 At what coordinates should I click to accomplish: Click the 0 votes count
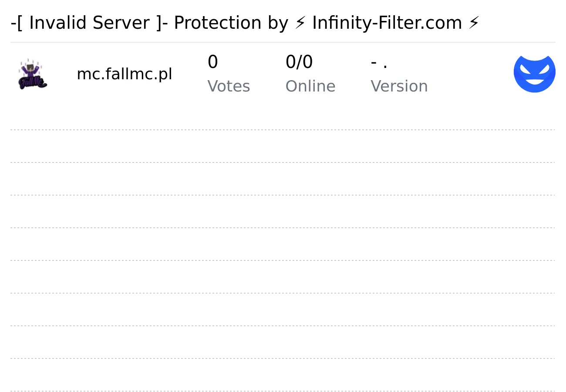(x=212, y=62)
